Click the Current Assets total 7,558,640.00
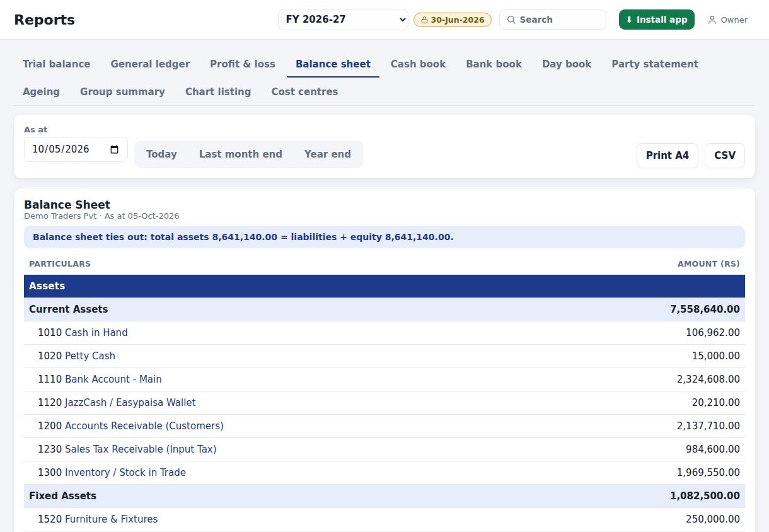The image size is (769, 532). (705, 309)
